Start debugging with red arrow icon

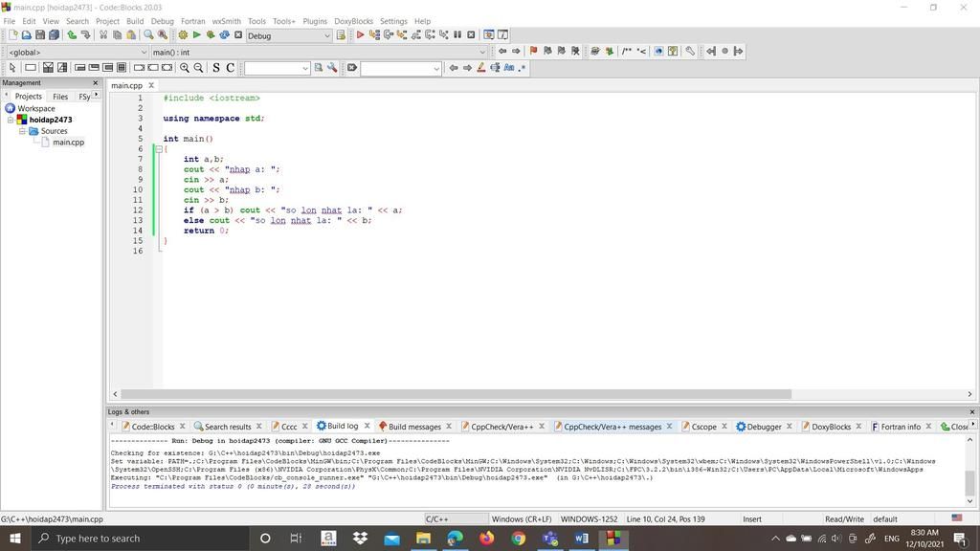[360, 35]
